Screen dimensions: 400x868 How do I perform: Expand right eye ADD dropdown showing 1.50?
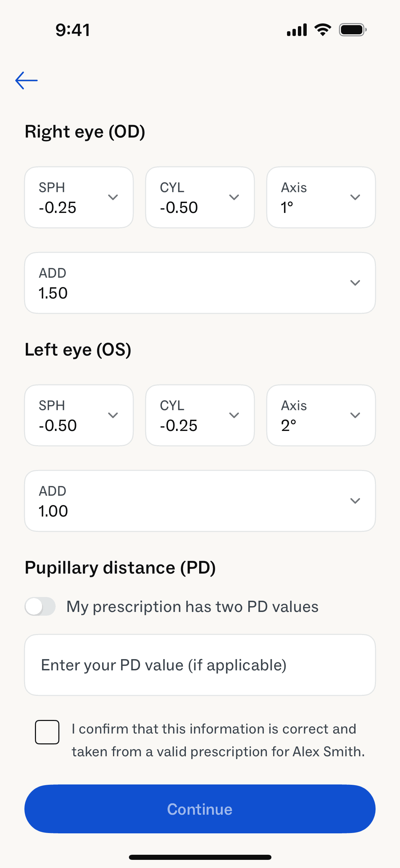click(x=200, y=283)
